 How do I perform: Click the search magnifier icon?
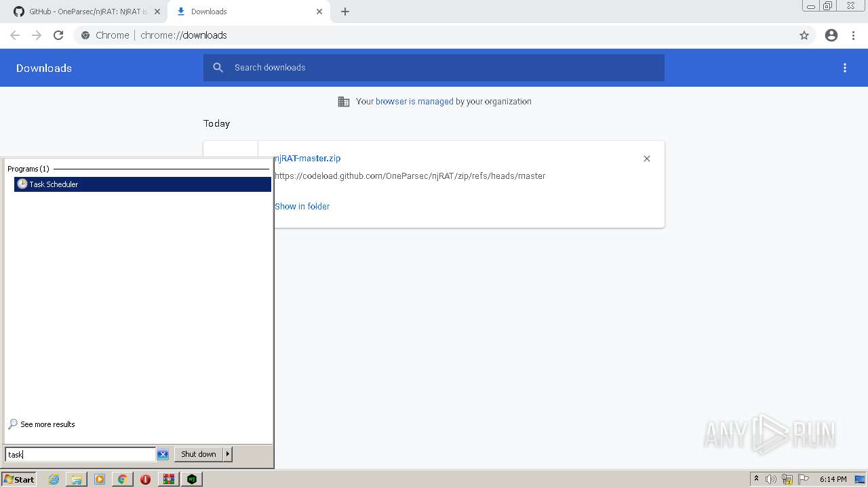coord(218,68)
